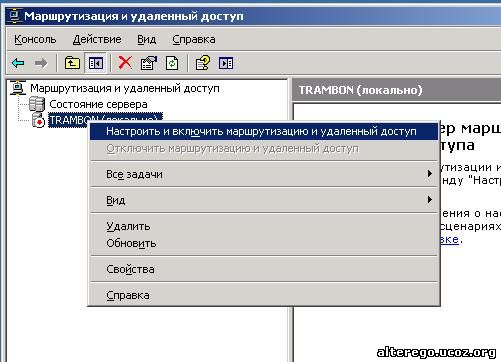Image resolution: width=501 pixels, height=362 pixels.
Task: Open the Действие menu
Action: (97, 39)
